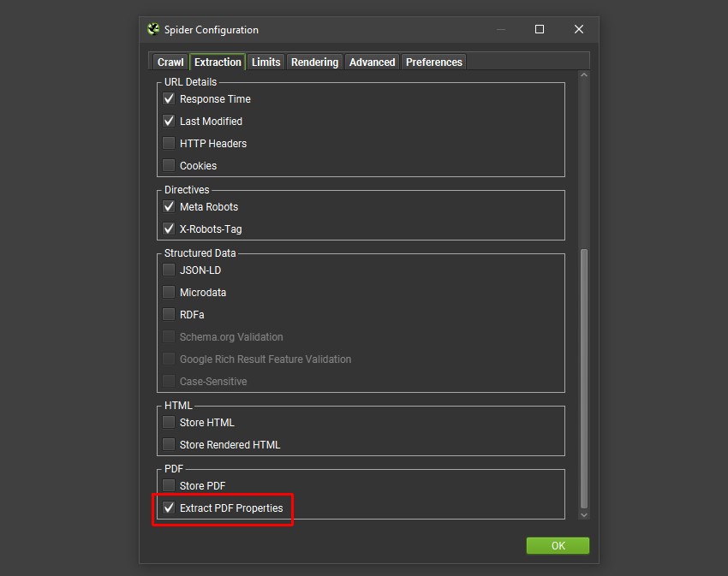This screenshot has width=728, height=576.
Task: Click the Google Rich Result Feature Validation label
Action: pos(266,359)
